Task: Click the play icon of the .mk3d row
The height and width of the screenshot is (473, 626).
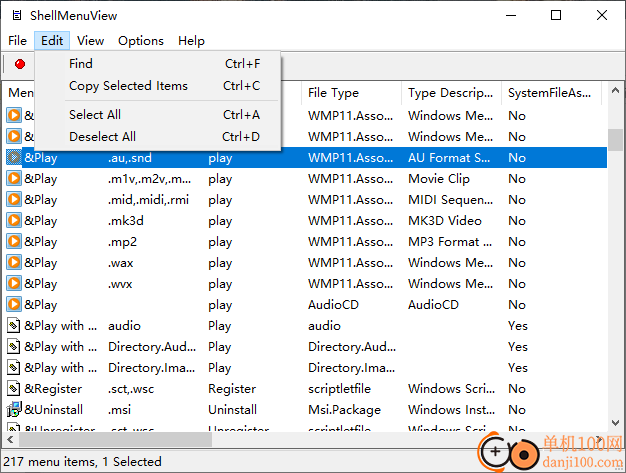Action: pyautogui.click(x=14, y=220)
